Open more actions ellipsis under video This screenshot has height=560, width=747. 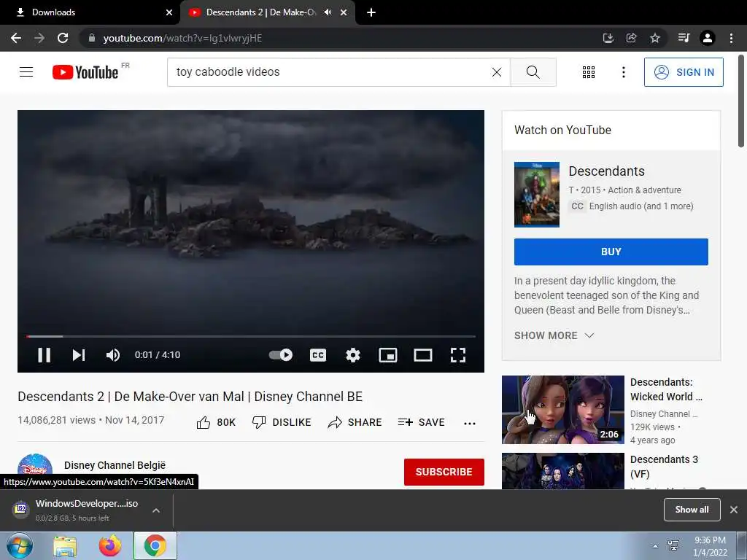coord(470,424)
